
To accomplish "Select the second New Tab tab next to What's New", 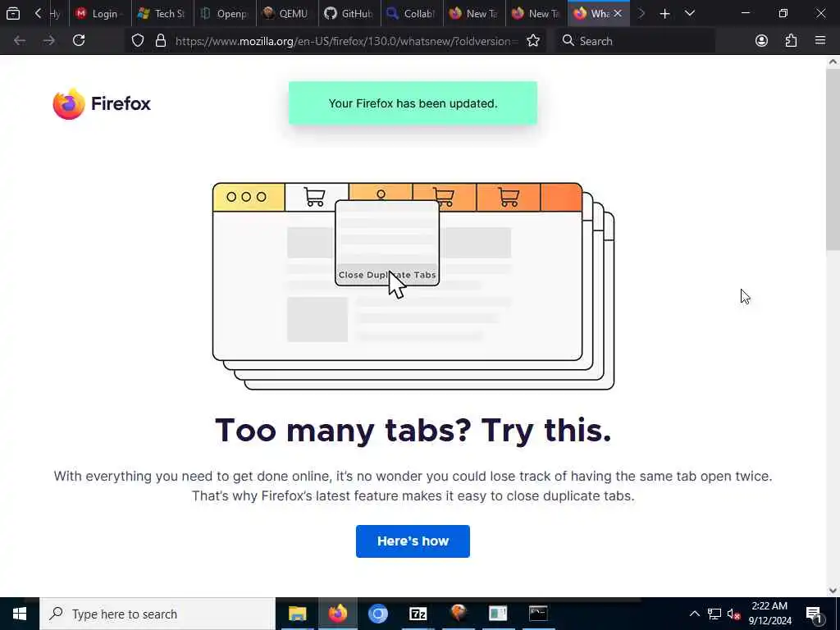I will [536, 13].
